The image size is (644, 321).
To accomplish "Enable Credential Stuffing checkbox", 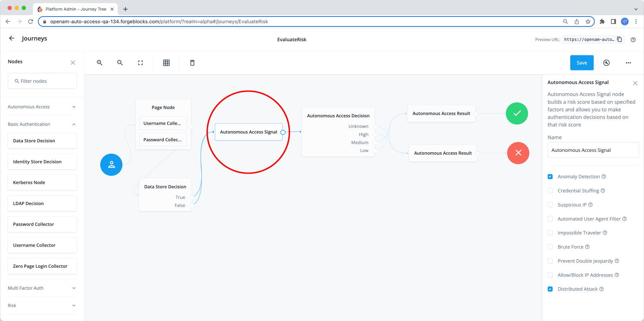I will (550, 191).
